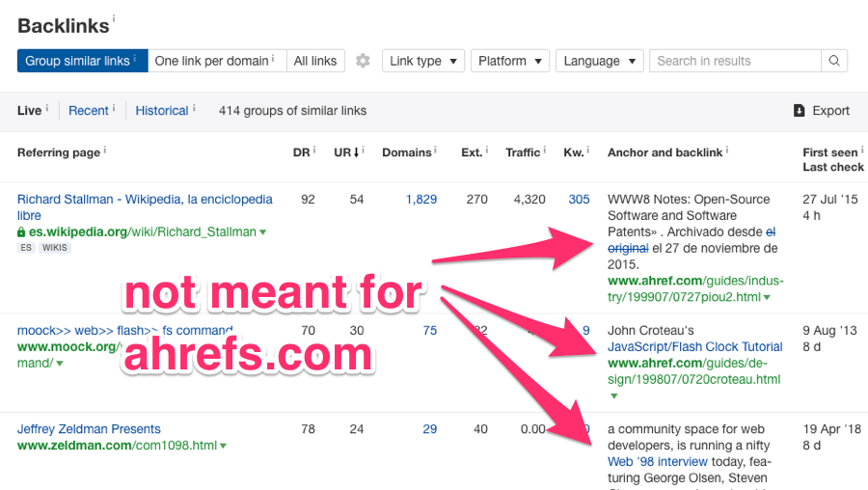Sort by First seen column header
This screenshot has width=868, height=490.
(x=830, y=152)
